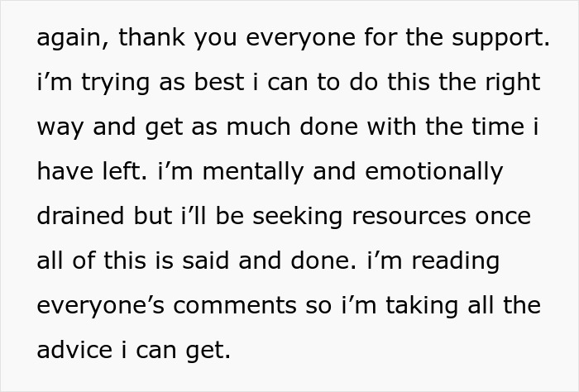Viewport: 579px width, 392px height.
Task: Click on the word "much"
Action: click(258, 127)
